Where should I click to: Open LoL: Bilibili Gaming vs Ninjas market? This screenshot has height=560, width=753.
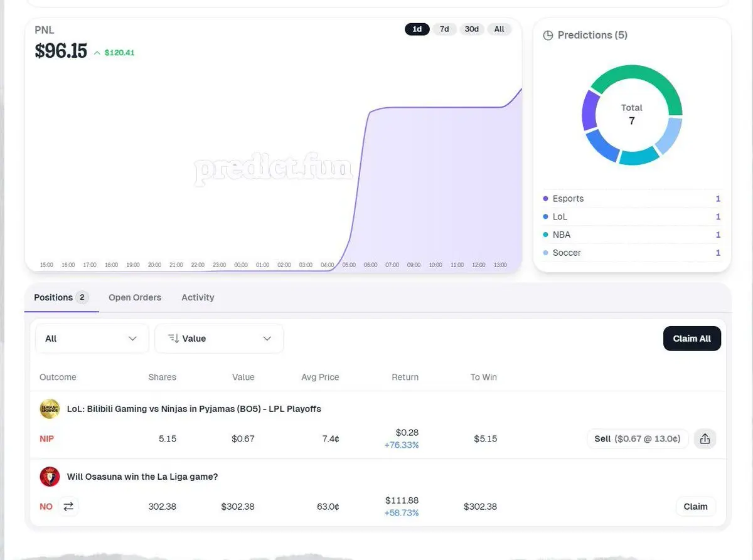tap(194, 409)
